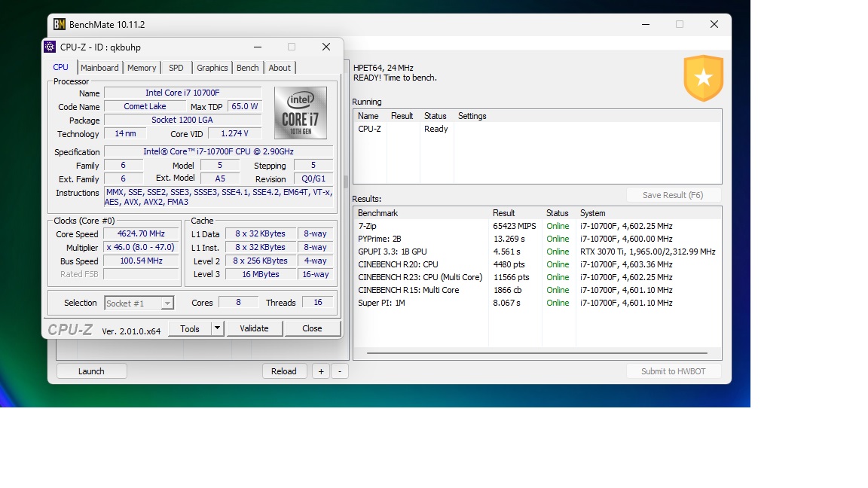The width and height of the screenshot is (868, 488).
Task: Click the CPU-Z title bar app icon
Action: [x=50, y=47]
